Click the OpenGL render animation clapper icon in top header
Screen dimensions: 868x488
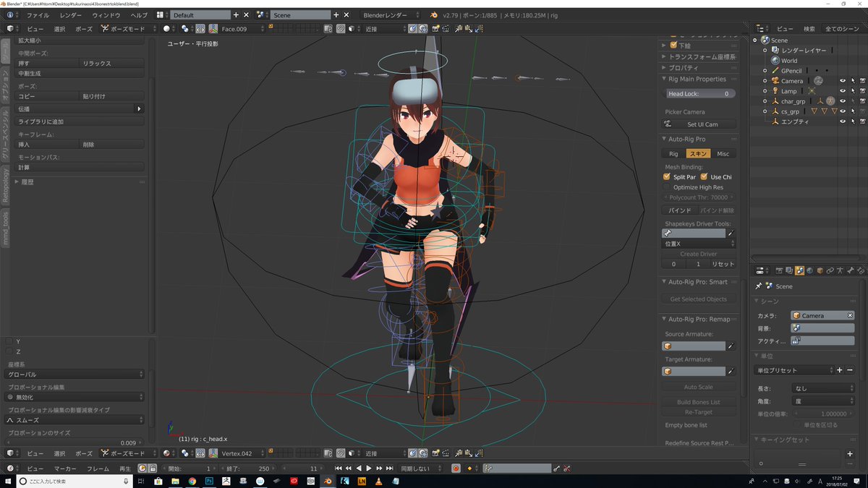pos(446,29)
